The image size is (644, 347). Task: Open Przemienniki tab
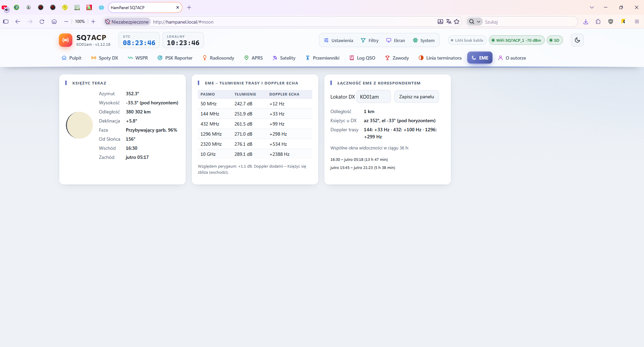coord(322,58)
